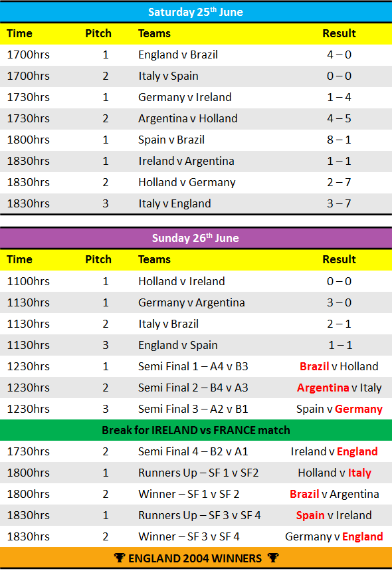This screenshot has height=573, width=392.
Task: Click the ENGLAND 2004 WINNERS banner text
Action: click(x=195, y=558)
